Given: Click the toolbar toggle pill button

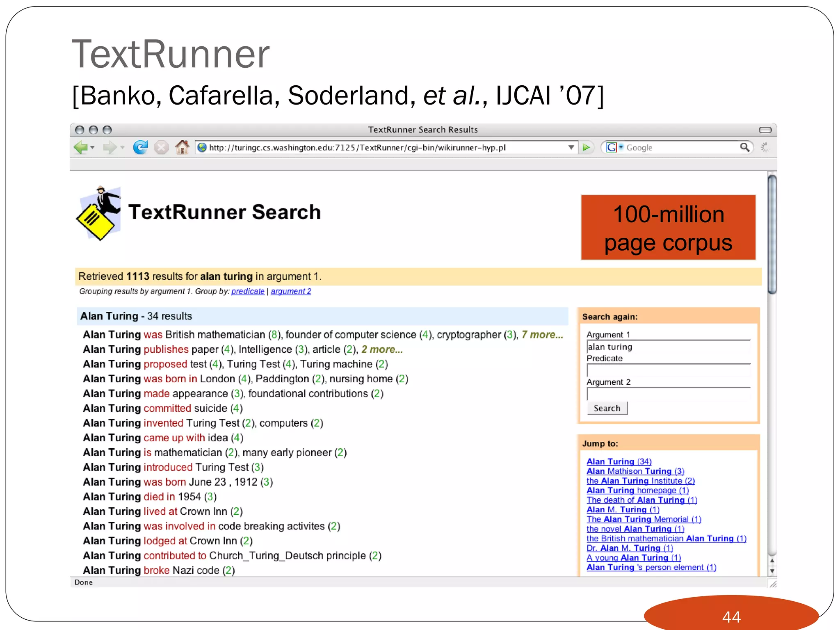Looking at the screenshot, I should click(765, 130).
